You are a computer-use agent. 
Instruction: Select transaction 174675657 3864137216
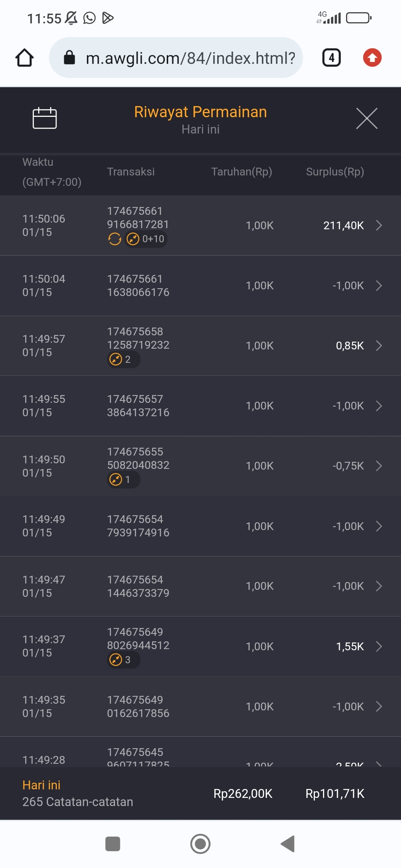click(x=138, y=406)
